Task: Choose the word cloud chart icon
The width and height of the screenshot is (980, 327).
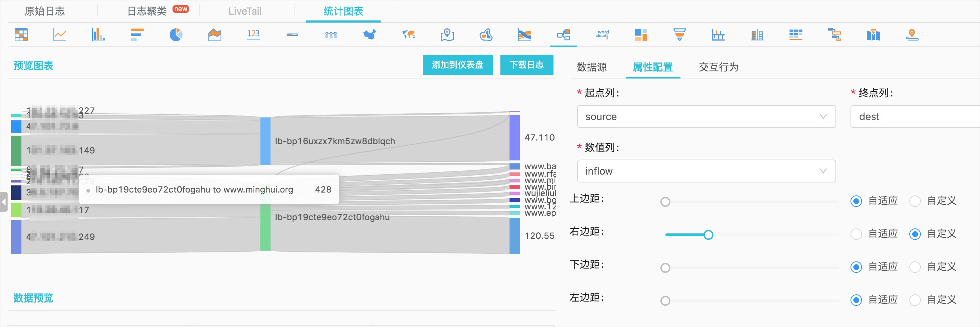Action: (602, 35)
